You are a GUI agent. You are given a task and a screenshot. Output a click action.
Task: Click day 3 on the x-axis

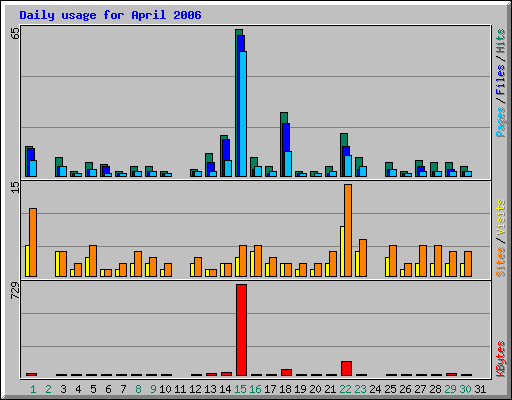(63, 389)
